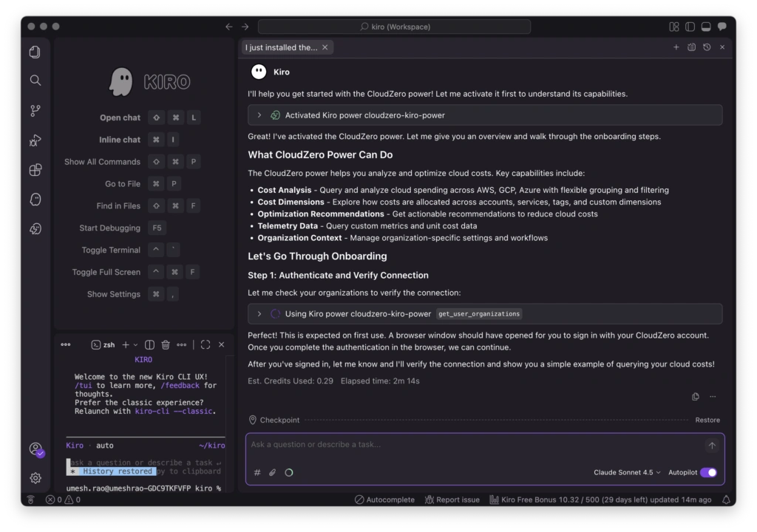Viewport: 757px width, 532px height.
Task: Toggle the Autocomplete status bar item
Action: (x=384, y=499)
